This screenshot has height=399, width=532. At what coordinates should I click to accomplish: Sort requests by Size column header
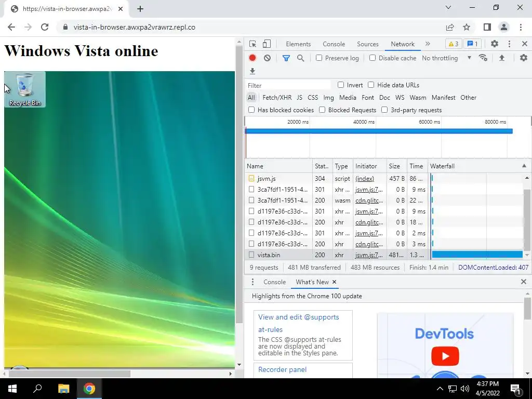[396, 166]
